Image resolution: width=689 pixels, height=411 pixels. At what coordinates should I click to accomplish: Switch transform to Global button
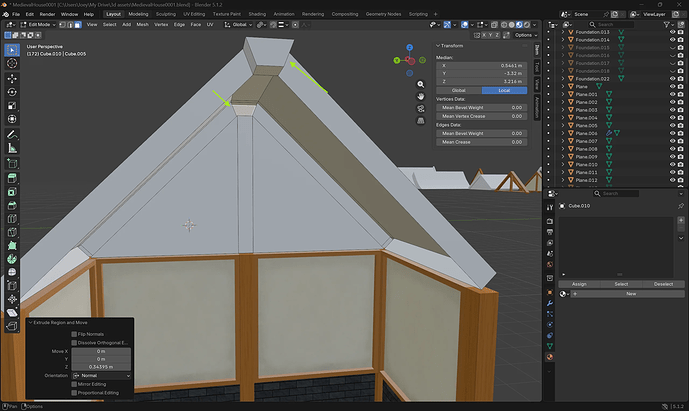tap(459, 90)
